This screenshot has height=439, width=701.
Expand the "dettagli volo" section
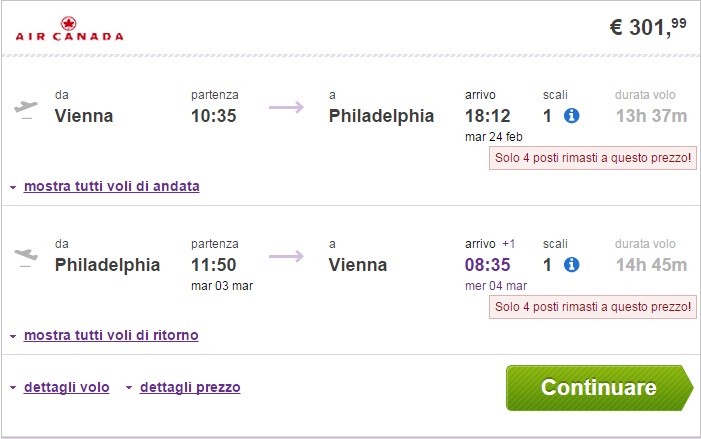click(66, 387)
